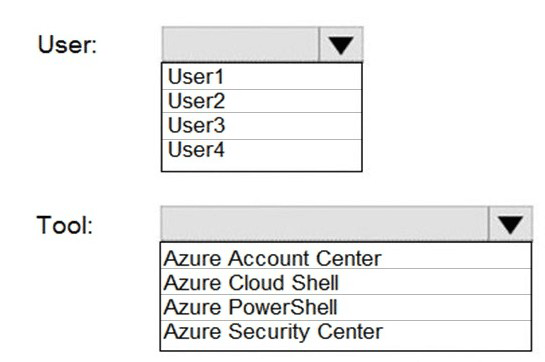Select Azure Cloud Shell option
545x362 pixels.
pos(346,282)
